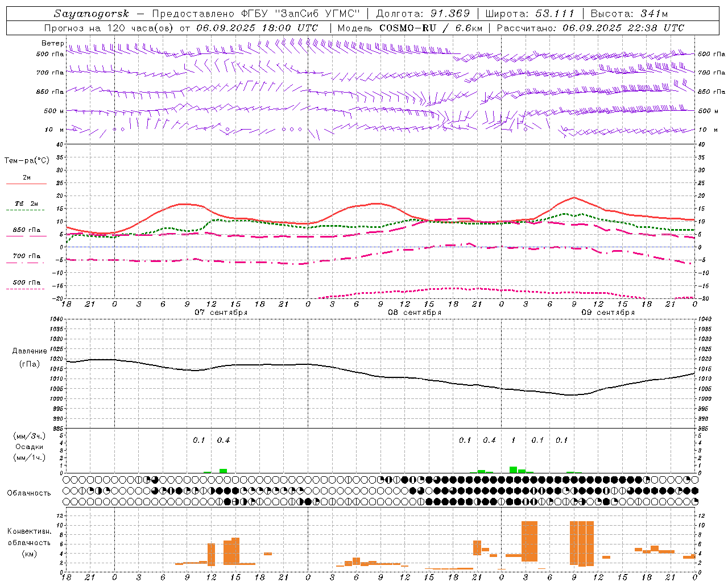Click the '10 м' wind level label on left
This screenshot has height=582, width=728.
55,130
